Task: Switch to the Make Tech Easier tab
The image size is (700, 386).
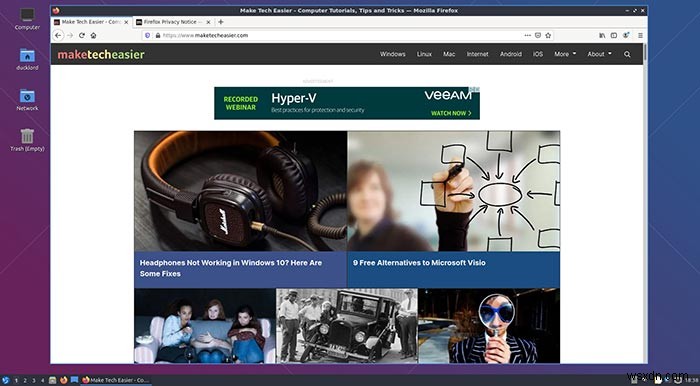Action: (x=92, y=22)
